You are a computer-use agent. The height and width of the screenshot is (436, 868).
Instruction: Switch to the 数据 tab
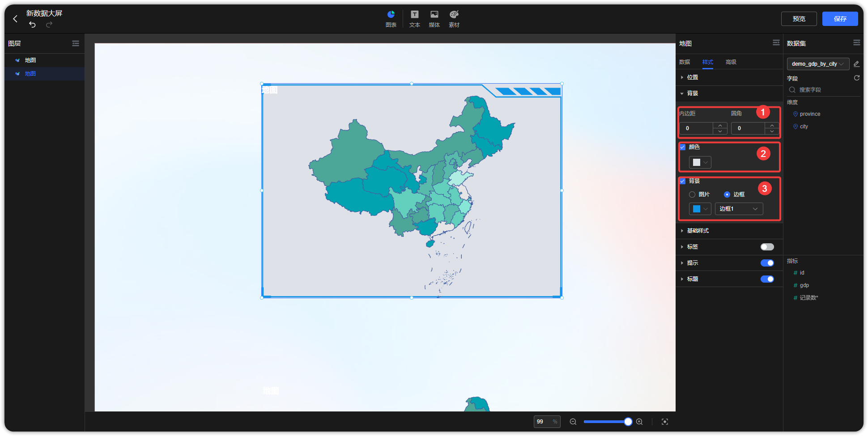[685, 62]
